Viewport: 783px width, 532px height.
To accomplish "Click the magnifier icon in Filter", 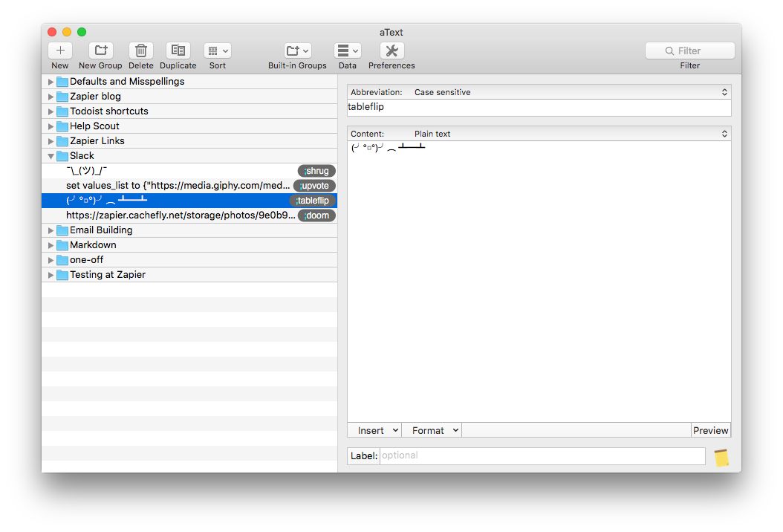I will [669, 51].
